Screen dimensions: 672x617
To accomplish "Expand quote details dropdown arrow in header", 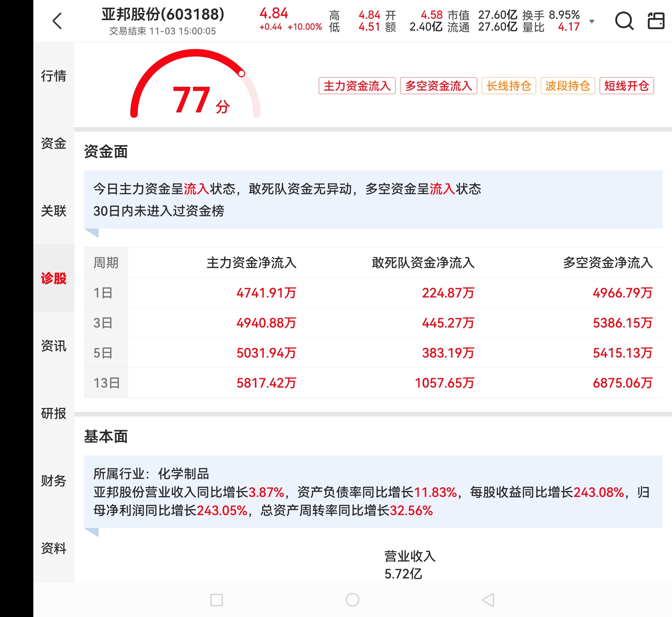I will [592, 21].
